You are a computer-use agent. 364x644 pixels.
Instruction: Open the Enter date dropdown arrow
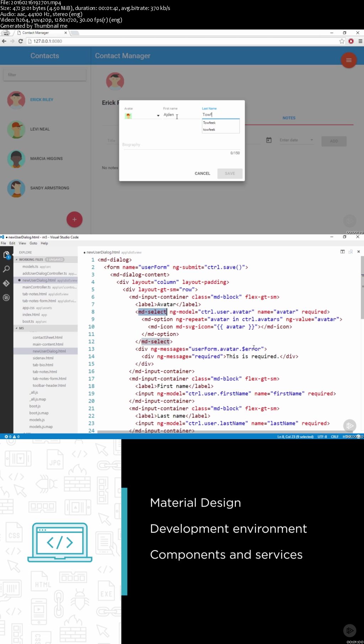tap(312, 140)
